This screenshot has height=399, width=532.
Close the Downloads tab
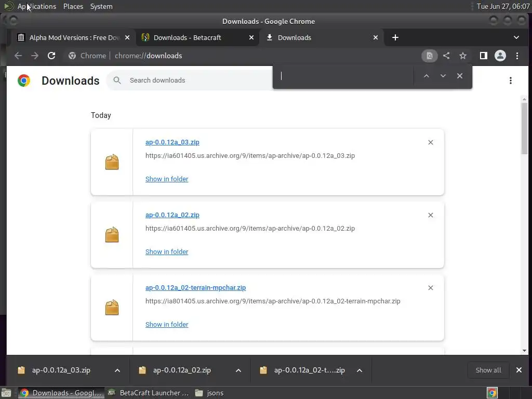coord(376,37)
